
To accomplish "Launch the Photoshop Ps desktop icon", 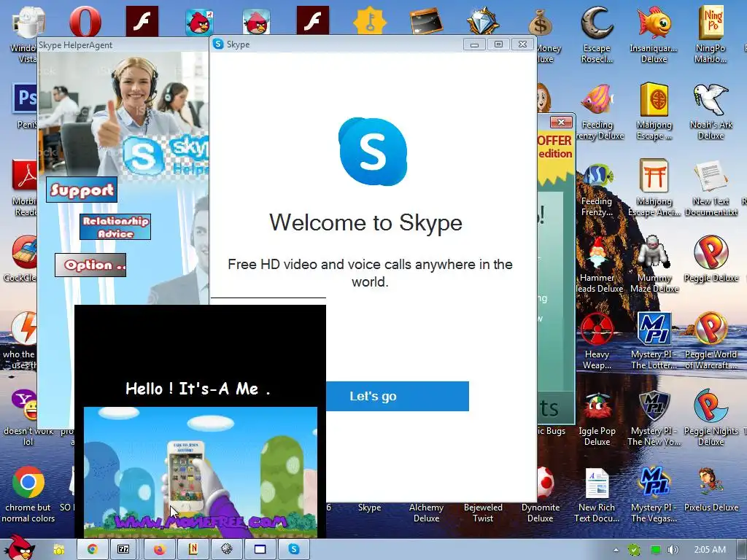I will tap(25, 98).
